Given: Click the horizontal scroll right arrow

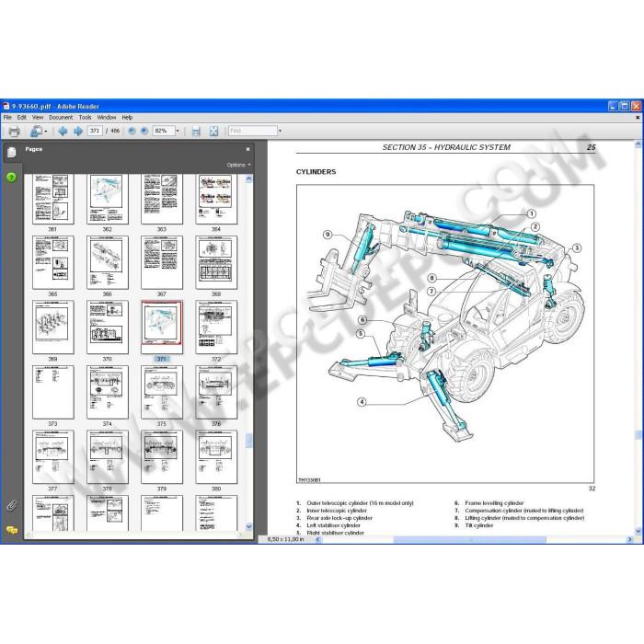Looking at the screenshot, I should coord(629,539).
